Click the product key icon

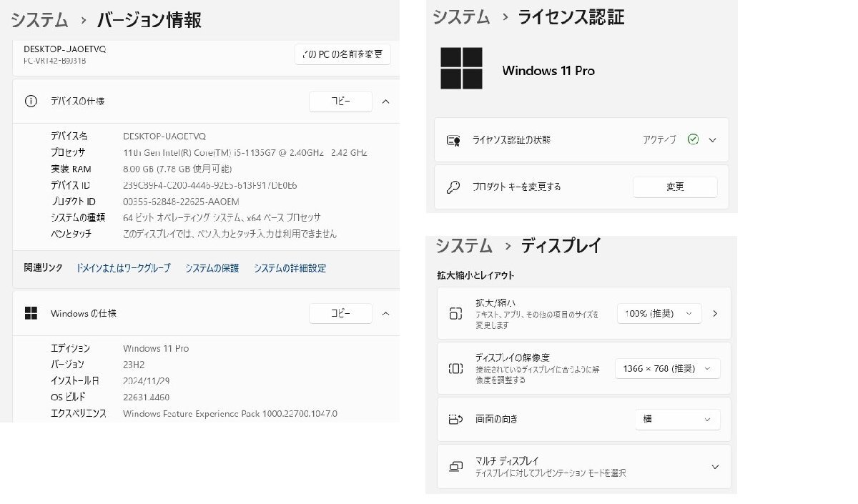(453, 187)
